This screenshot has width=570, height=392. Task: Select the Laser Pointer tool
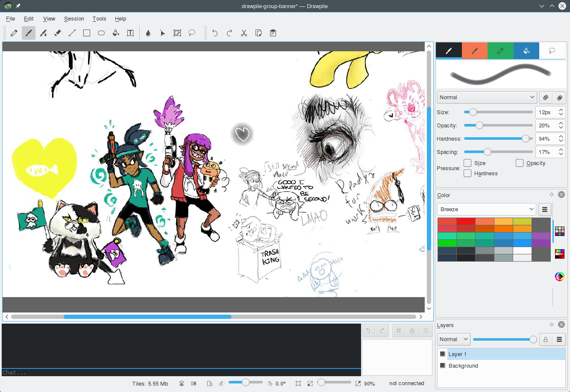163,33
